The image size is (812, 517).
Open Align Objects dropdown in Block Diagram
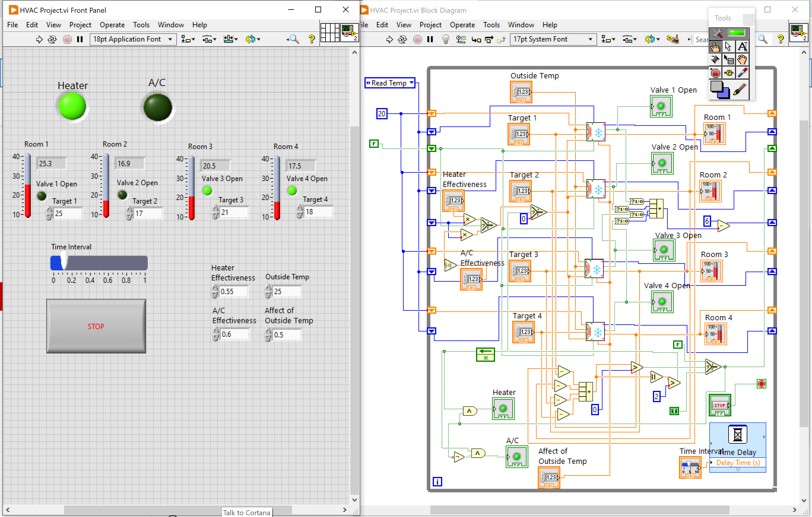(608, 39)
